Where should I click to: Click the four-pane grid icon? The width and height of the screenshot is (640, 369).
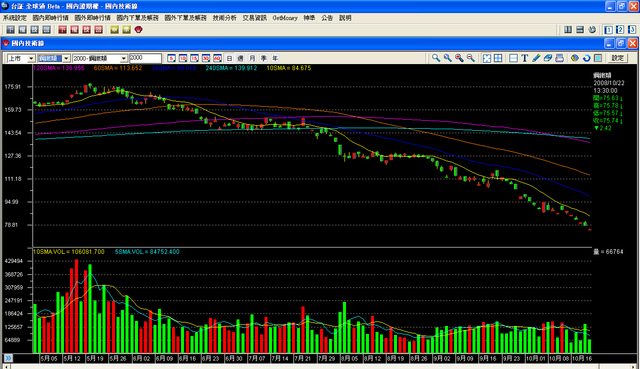[498, 58]
